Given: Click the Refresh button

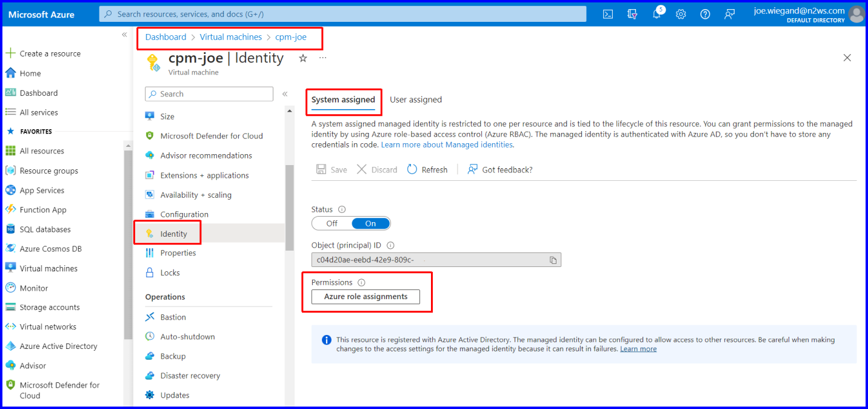Looking at the screenshot, I should 427,169.
